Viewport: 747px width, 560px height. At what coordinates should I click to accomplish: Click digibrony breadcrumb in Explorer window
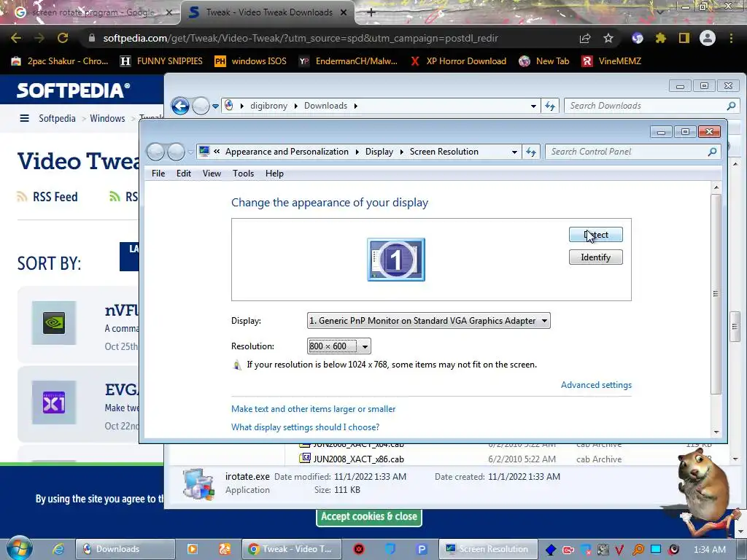click(268, 106)
